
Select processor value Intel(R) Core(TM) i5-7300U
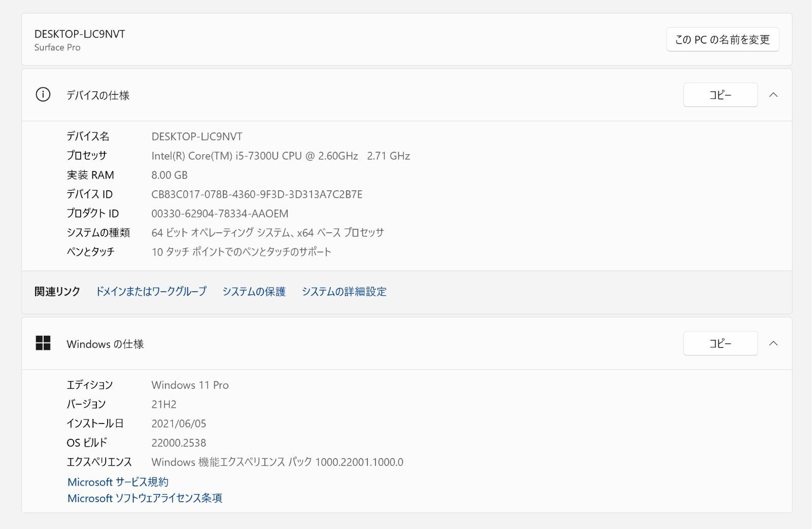(281, 156)
